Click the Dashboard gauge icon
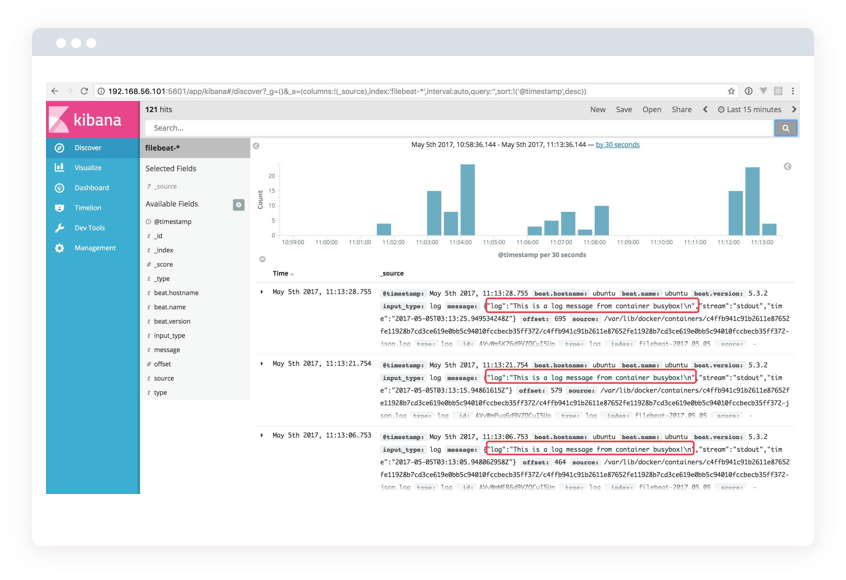The image size is (846, 580). click(60, 188)
